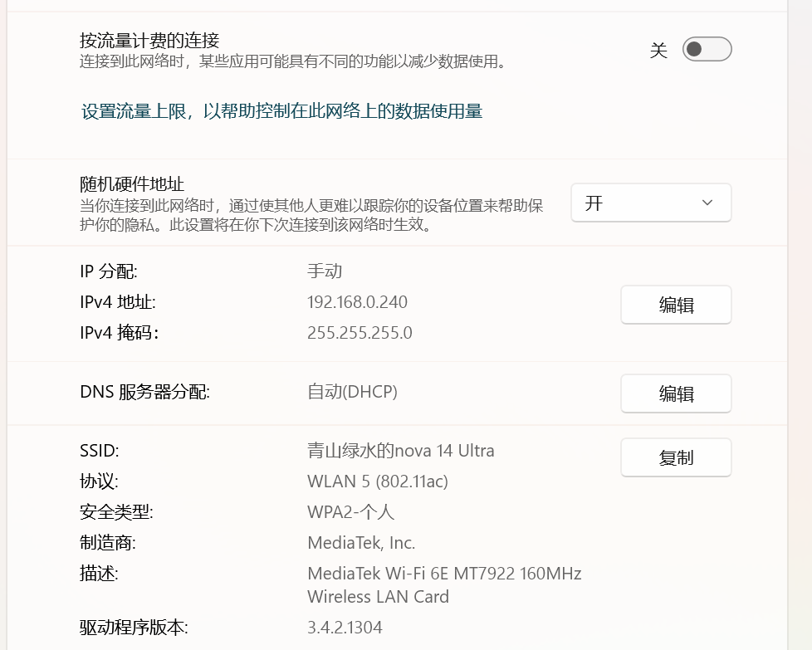Click the MediaTek, Inc. manufacturer value
Screen dimensions: 812x650
point(361,543)
